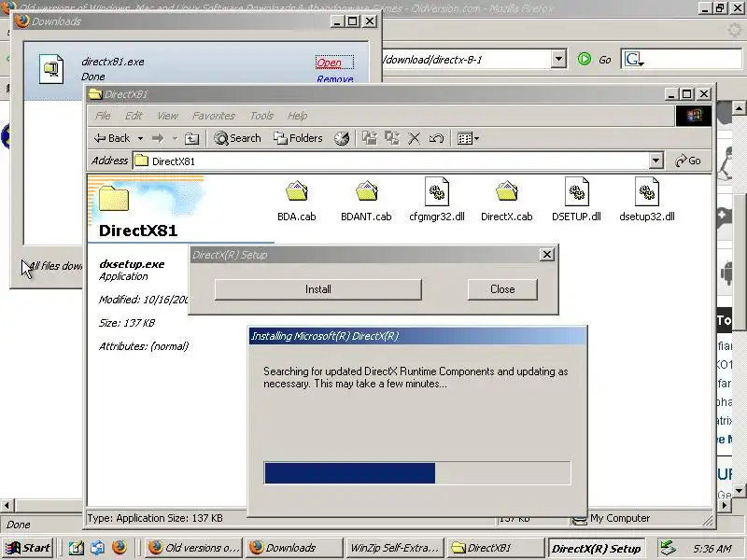The height and width of the screenshot is (560, 747).
Task: Click the Start button
Action: click(x=28, y=548)
